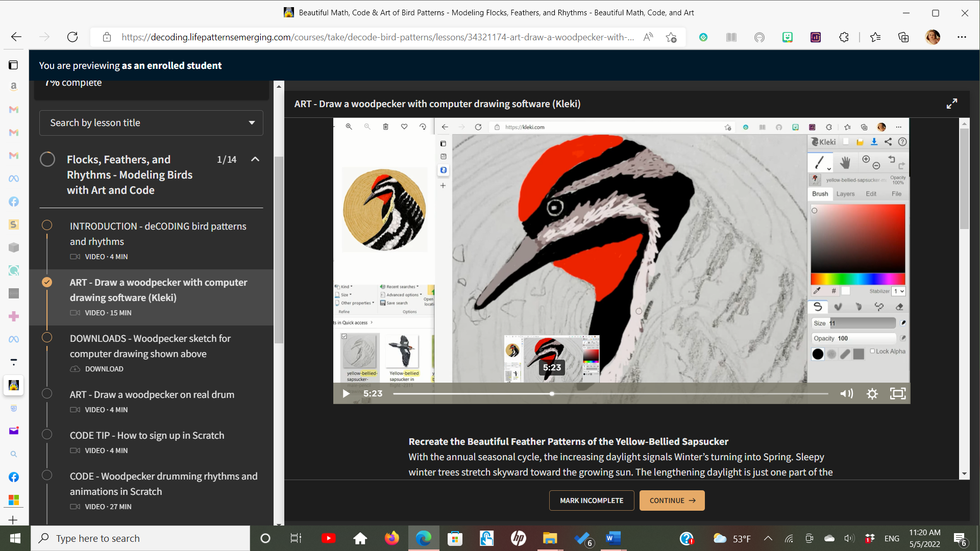The image size is (980, 551).
Task: Open vertical tabs panel
Action: pos(14,65)
